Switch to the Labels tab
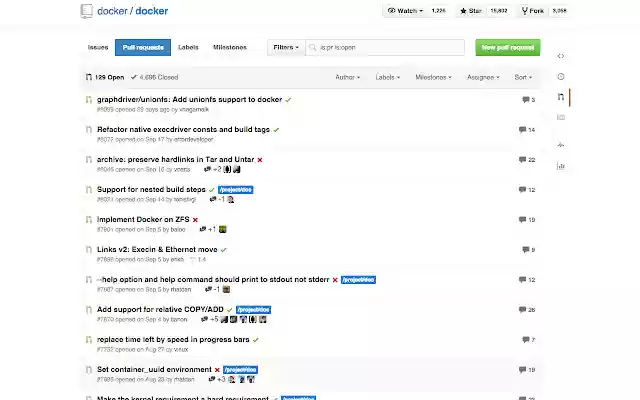640x400 pixels. coord(188,47)
